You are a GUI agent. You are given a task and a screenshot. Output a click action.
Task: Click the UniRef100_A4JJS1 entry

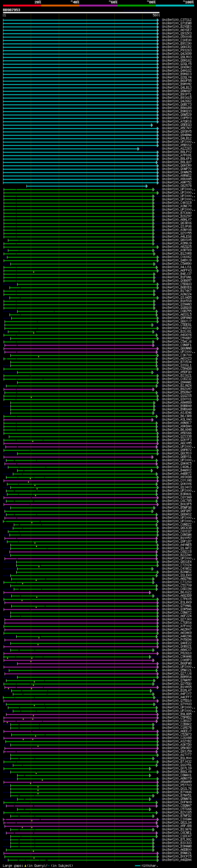coord(177,267)
